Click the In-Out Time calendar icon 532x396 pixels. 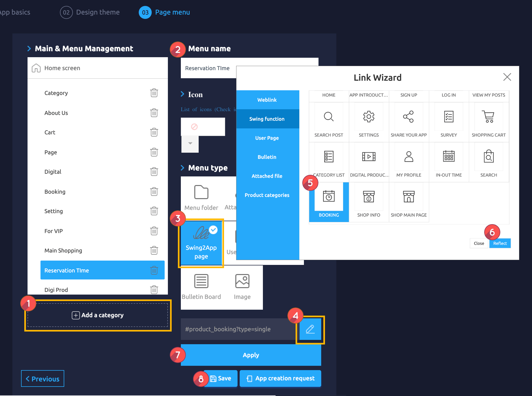point(448,157)
